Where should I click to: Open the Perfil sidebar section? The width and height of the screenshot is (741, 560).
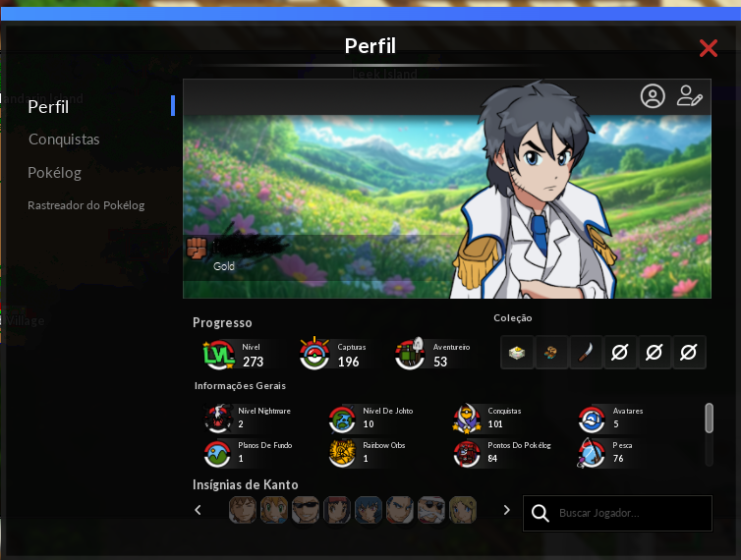pyautogui.click(x=48, y=107)
